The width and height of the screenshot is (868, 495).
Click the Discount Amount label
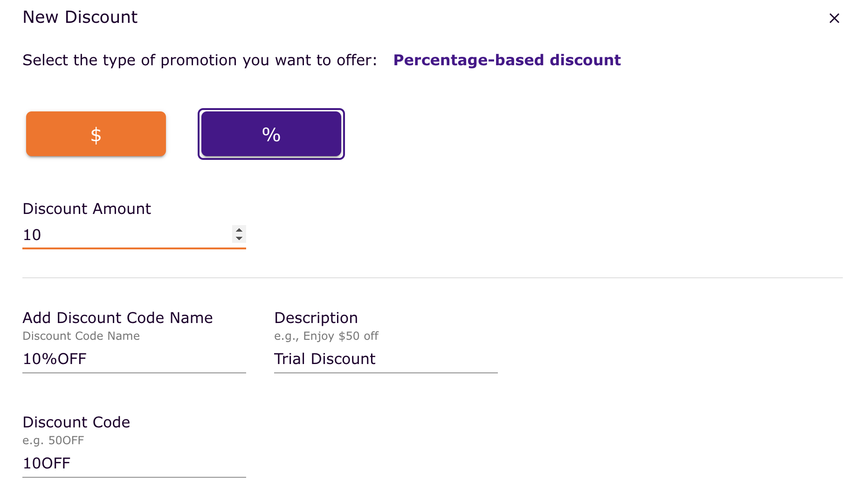coord(87,209)
